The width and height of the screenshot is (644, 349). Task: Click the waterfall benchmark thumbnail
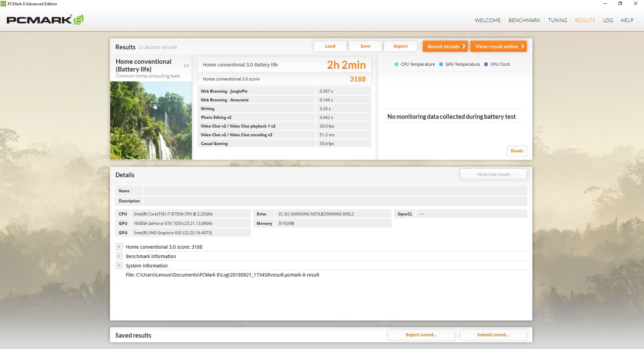pyautogui.click(x=151, y=121)
